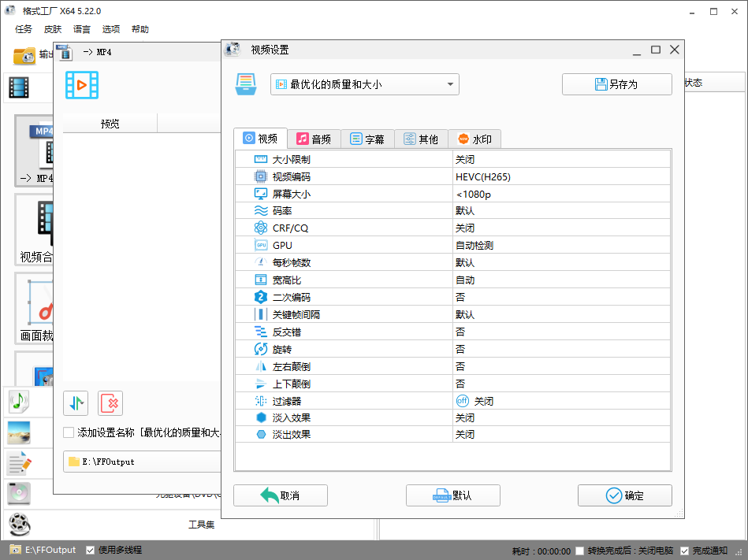Image resolution: width=748 pixels, height=560 pixels.
Task: Switch to the 音频 tab
Action: pos(314,139)
